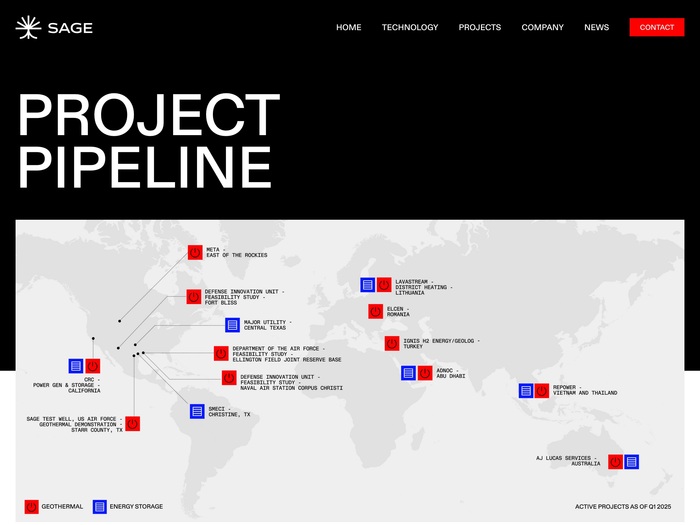This screenshot has width=700, height=525.
Task: Select the Major Utility Central Texas storage icon
Action: click(x=233, y=325)
